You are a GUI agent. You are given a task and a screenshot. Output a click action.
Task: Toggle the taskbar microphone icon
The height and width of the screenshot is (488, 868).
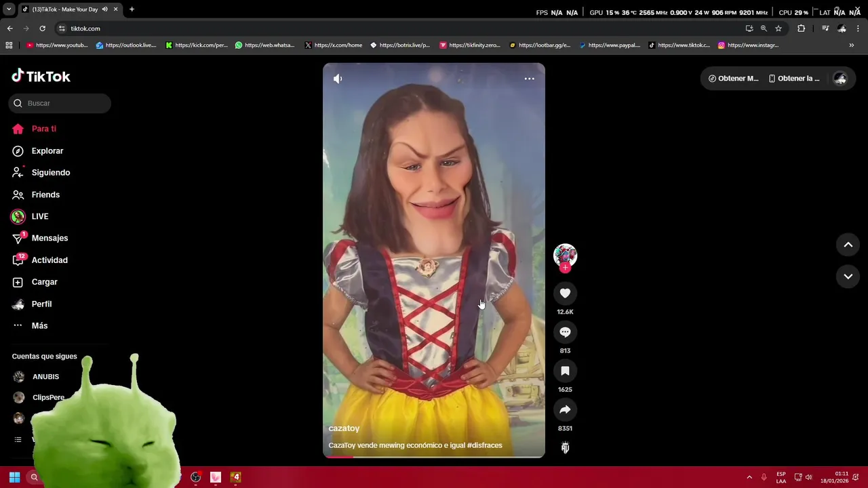[764, 477]
